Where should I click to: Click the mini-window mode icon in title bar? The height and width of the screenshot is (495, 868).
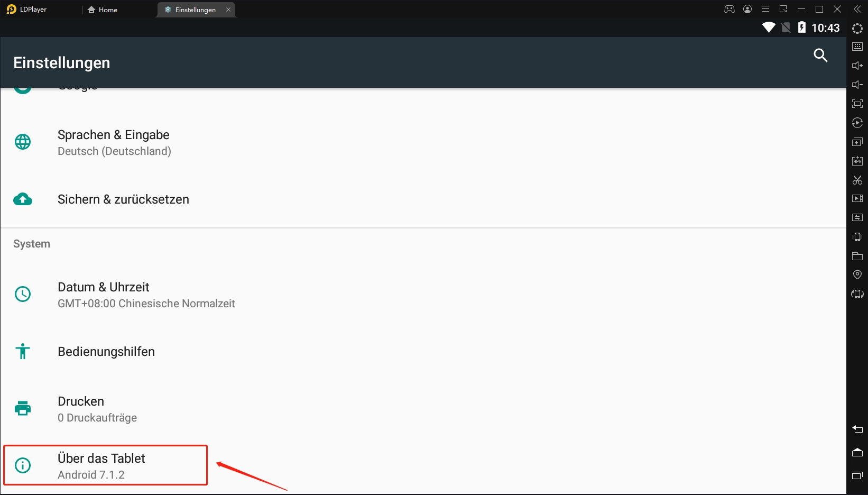pyautogui.click(x=783, y=9)
